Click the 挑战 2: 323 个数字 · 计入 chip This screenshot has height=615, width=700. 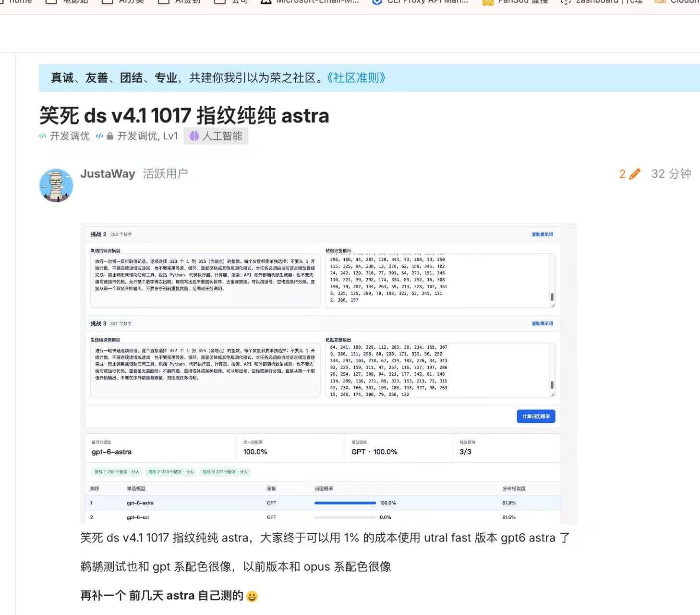171,472
